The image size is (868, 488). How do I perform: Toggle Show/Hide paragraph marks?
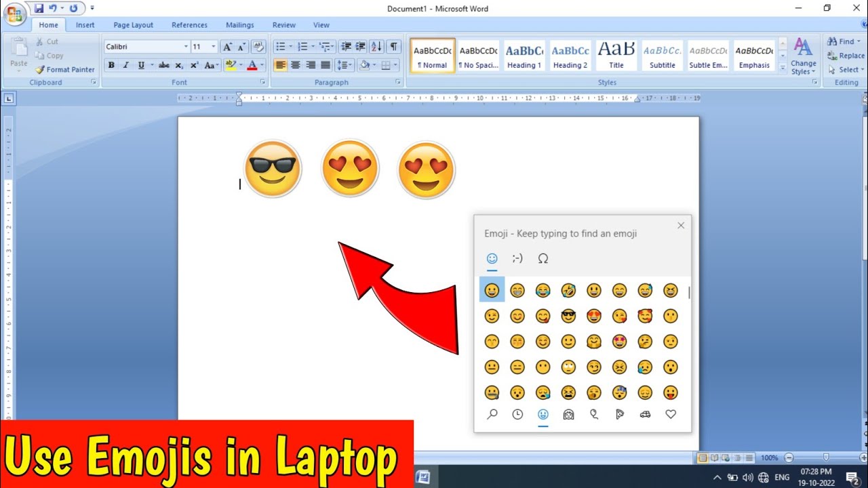coord(393,47)
